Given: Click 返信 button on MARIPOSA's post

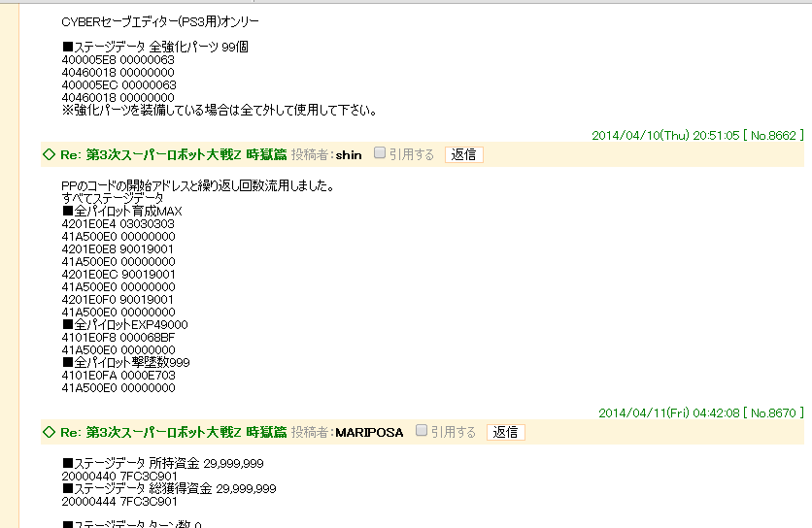Looking at the screenshot, I should (x=506, y=432).
